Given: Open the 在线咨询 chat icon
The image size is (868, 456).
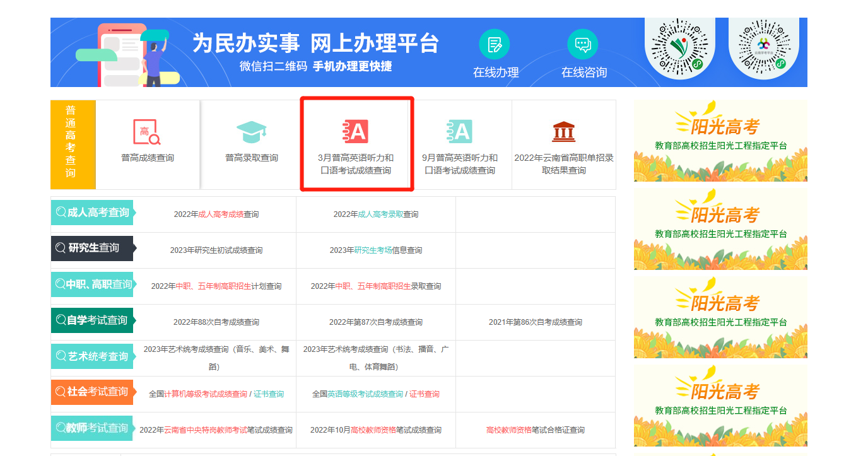Looking at the screenshot, I should 583,45.
